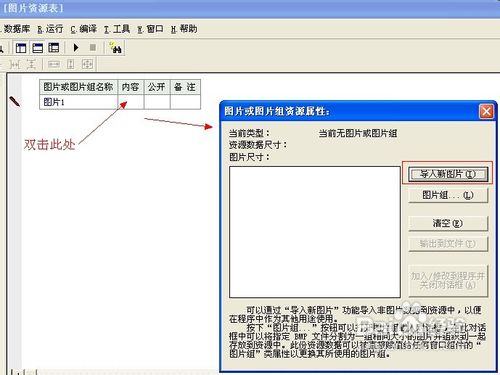Open search with the binoculars icon
The height and width of the screenshot is (375, 500).
pos(115,48)
